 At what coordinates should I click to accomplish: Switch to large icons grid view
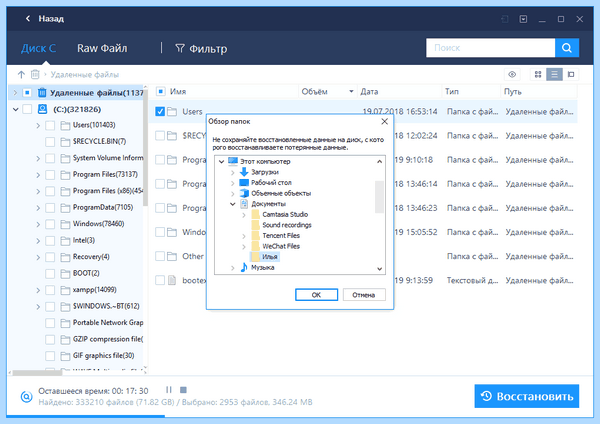click(x=538, y=74)
